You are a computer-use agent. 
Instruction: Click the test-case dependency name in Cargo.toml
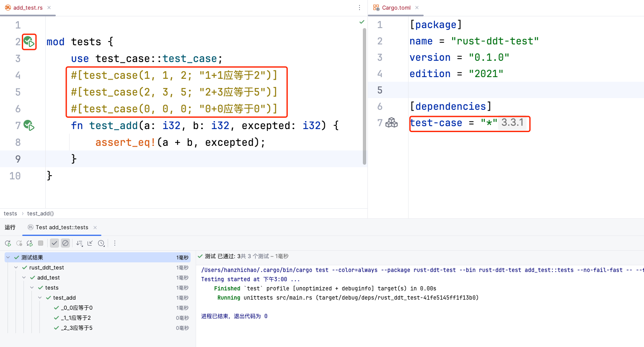436,123
